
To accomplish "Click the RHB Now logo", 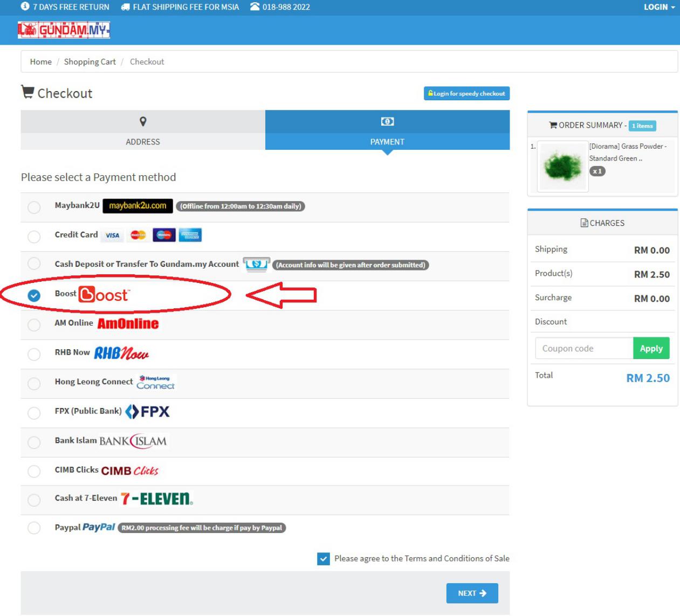I will point(121,353).
